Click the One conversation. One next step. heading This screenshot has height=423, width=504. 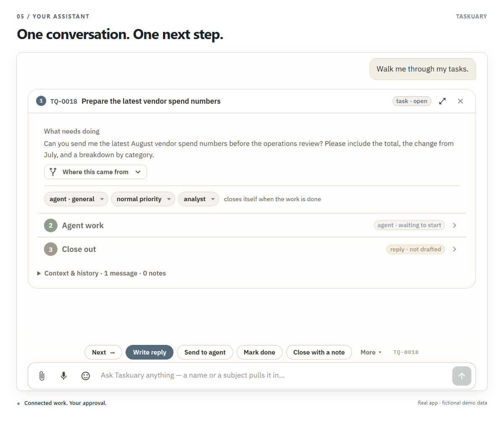point(120,34)
